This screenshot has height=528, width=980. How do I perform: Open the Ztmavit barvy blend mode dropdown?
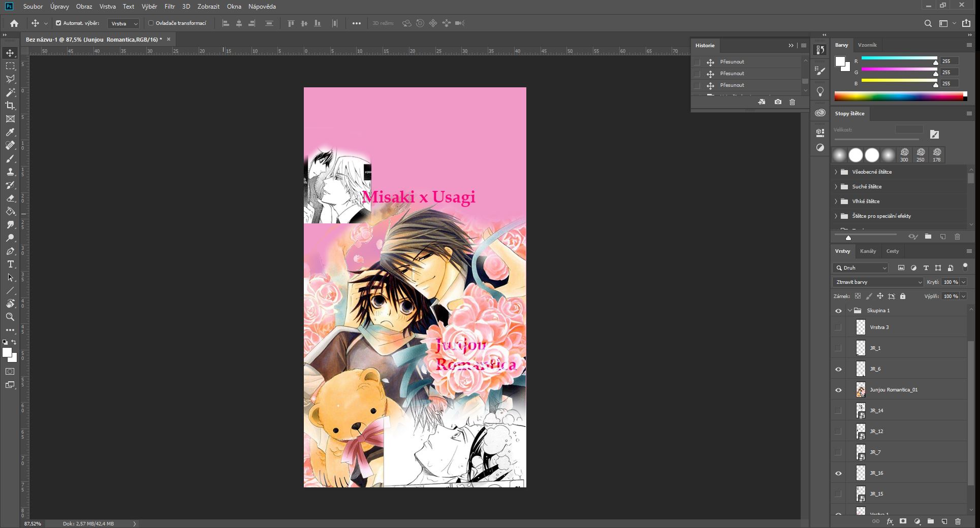tap(878, 282)
